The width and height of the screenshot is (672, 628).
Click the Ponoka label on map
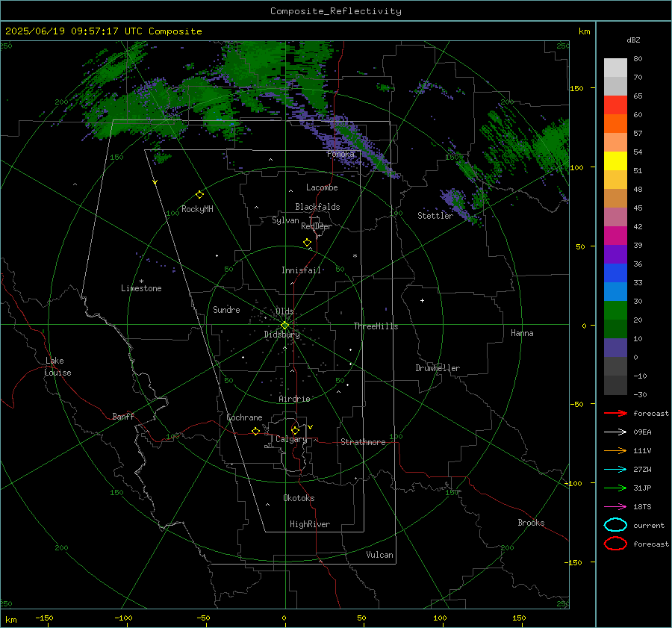[340, 154]
